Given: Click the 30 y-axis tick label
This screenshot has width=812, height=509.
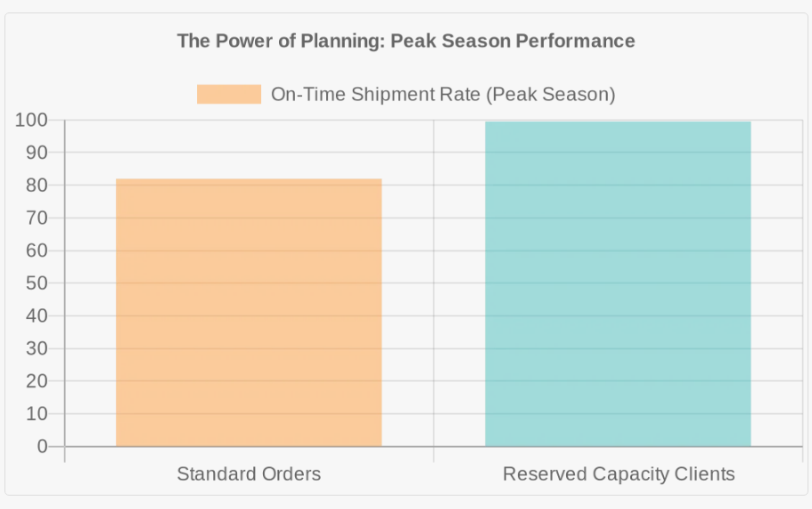Looking at the screenshot, I should [37, 349].
